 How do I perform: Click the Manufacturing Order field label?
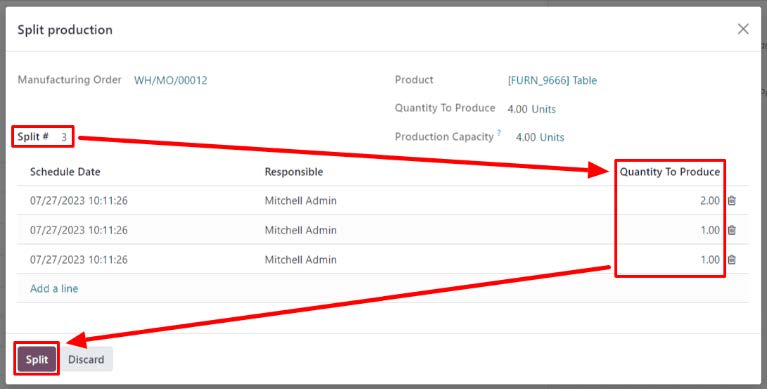coord(69,80)
